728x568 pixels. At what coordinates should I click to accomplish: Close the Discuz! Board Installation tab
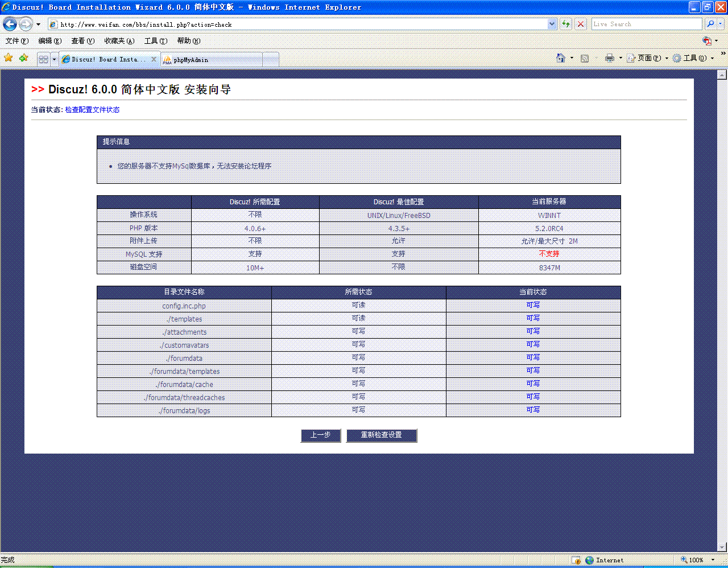pos(154,59)
